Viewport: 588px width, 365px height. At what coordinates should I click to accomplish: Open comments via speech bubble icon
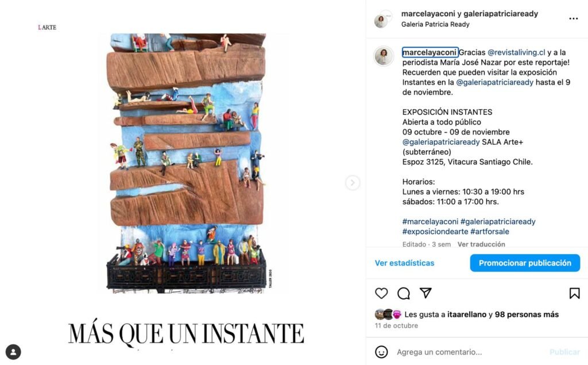pyautogui.click(x=404, y=293)
